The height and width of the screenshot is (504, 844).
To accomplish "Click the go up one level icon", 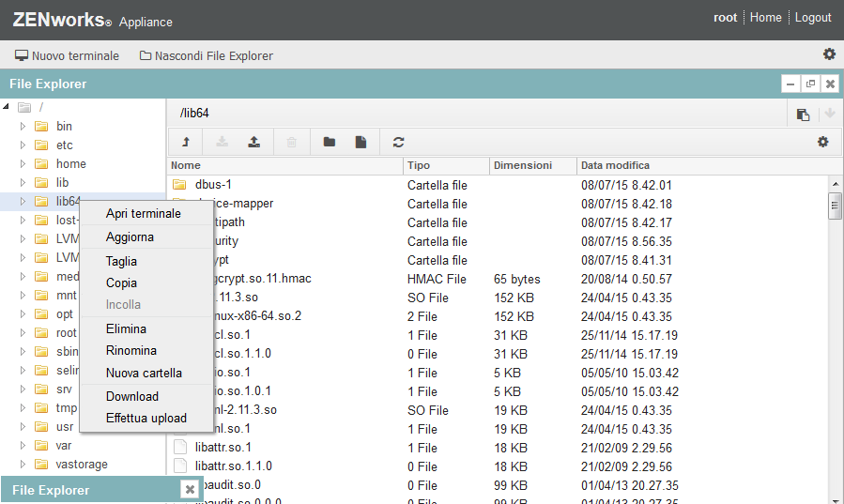I will pos(186,142).
